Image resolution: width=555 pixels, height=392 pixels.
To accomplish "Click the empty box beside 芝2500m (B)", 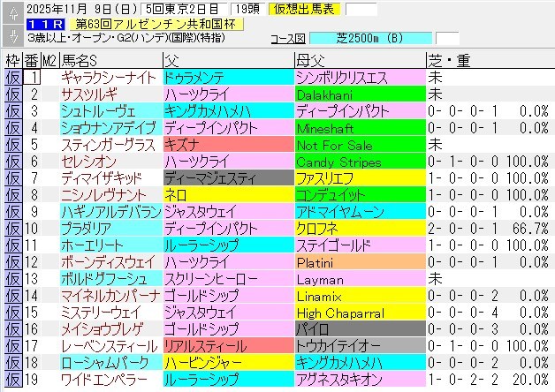I will point(447,39).
